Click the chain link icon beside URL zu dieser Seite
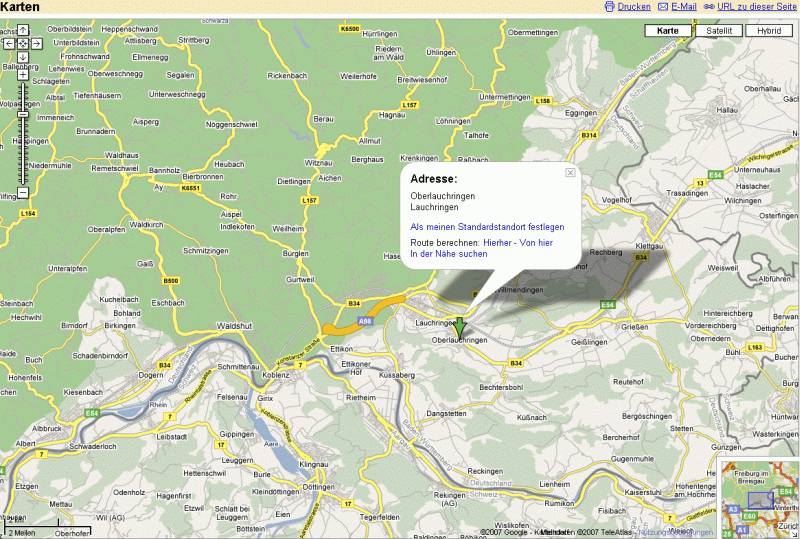This screenshot has height=539, width=800. (x=709, y=7)
